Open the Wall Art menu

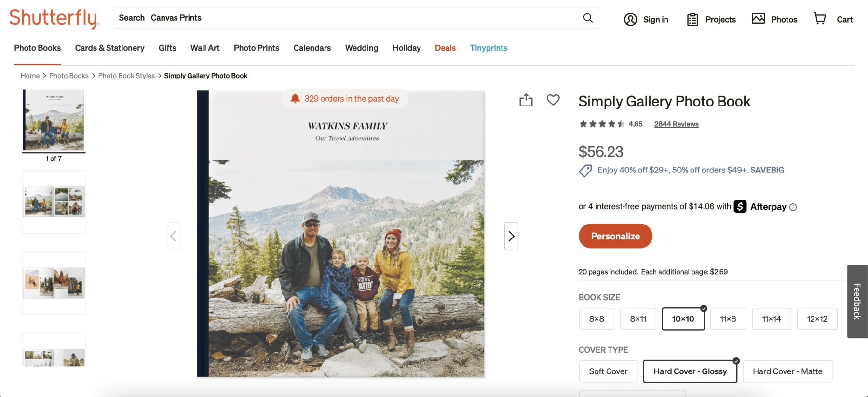coord(205,48)
